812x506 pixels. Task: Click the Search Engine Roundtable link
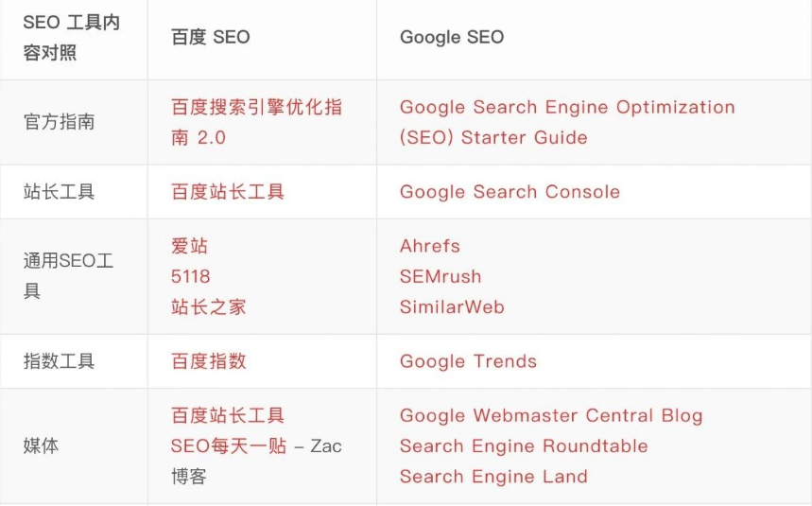point(524,445)
